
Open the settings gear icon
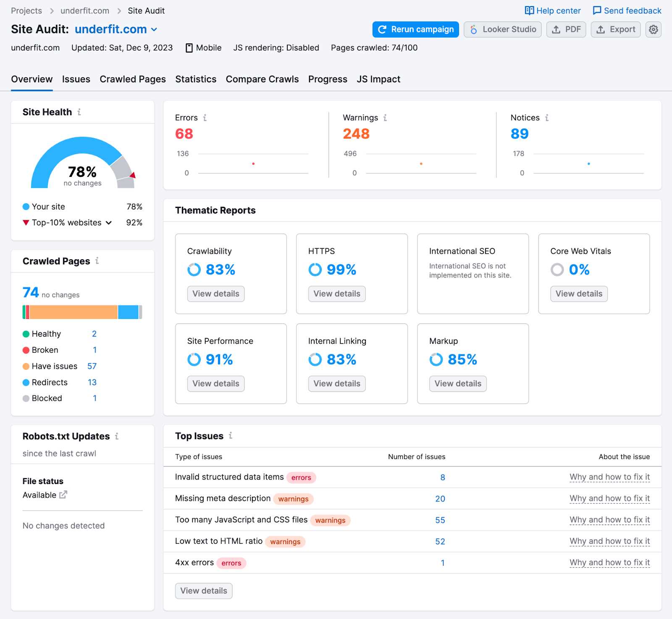coord(653,29)
